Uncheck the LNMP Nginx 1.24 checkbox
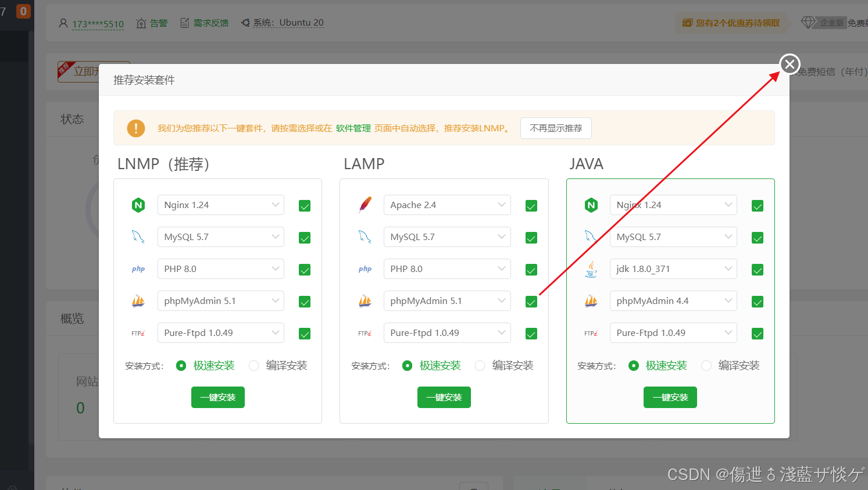 point(305,206)
